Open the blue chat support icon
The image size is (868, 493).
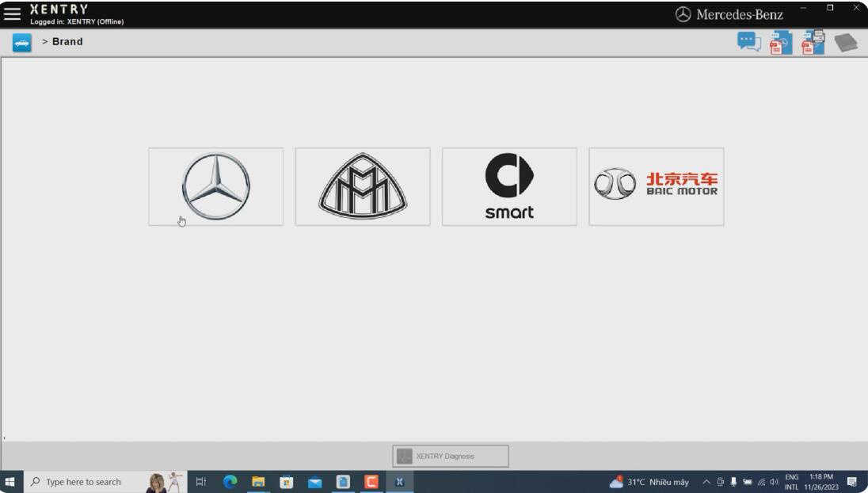(x=749, y=42)
